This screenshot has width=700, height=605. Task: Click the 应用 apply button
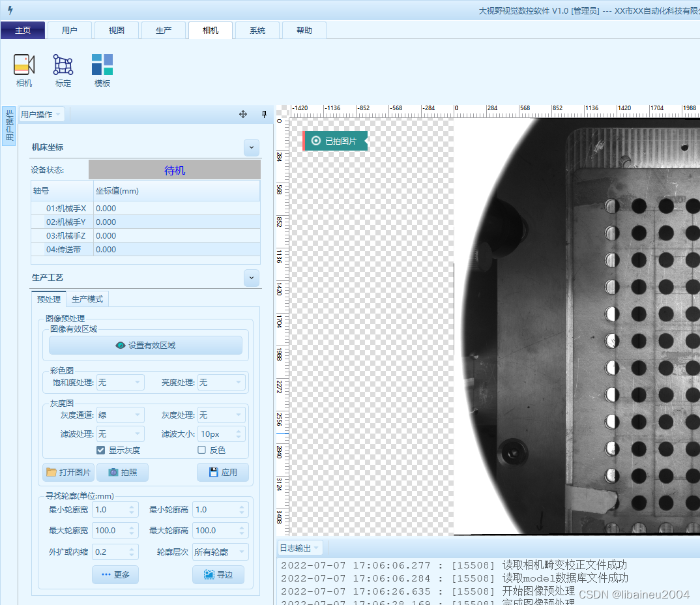click(x=223, y=472)
